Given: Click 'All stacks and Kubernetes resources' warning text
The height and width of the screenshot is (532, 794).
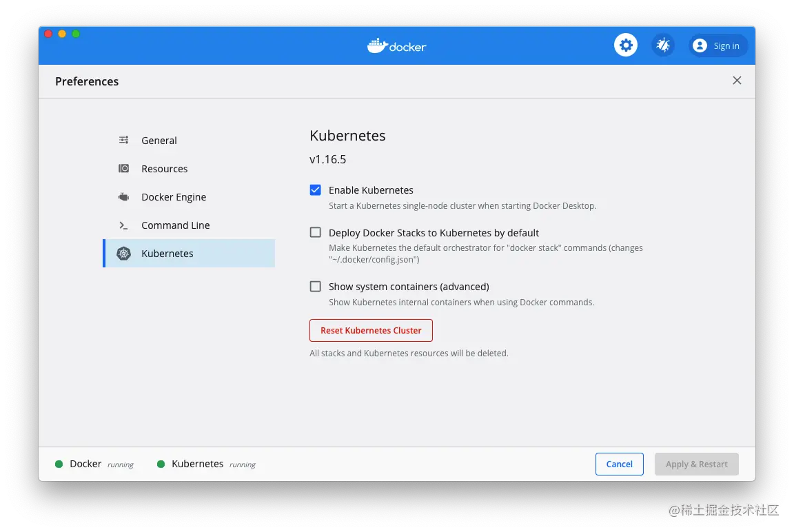Looking at the screenshot, I should coord(409,354).
